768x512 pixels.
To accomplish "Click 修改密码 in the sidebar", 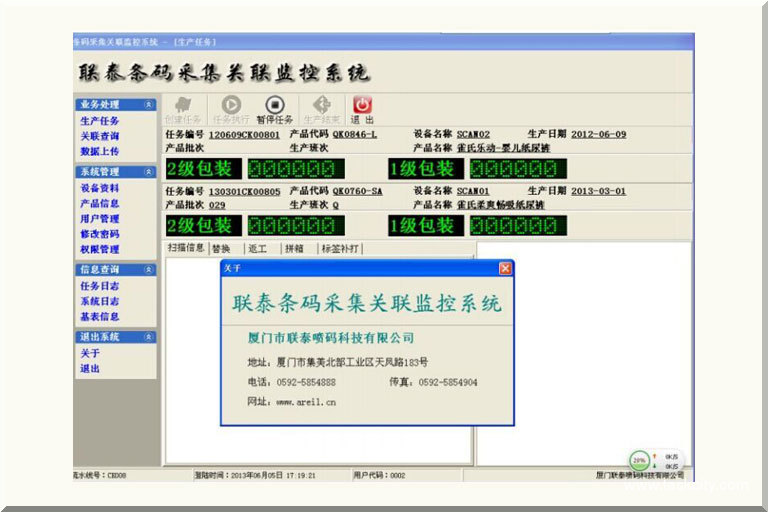I will click(99, 234).
